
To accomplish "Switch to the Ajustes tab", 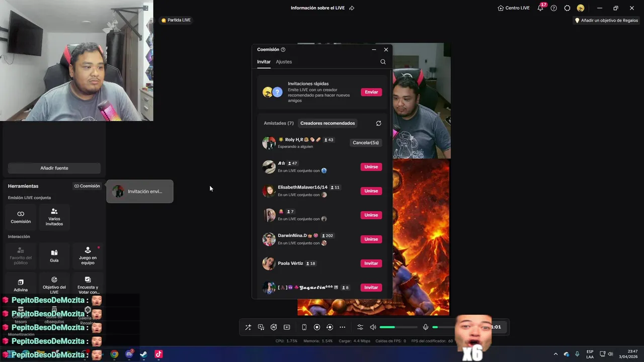I will (x=284, y=62).
